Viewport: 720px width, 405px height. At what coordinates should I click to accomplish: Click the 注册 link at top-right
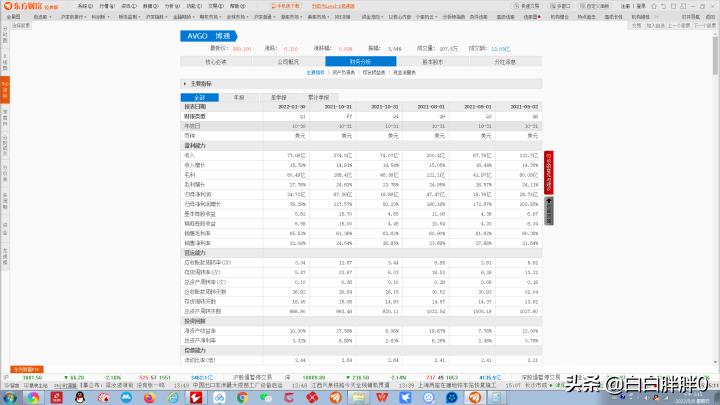[625, 6]
